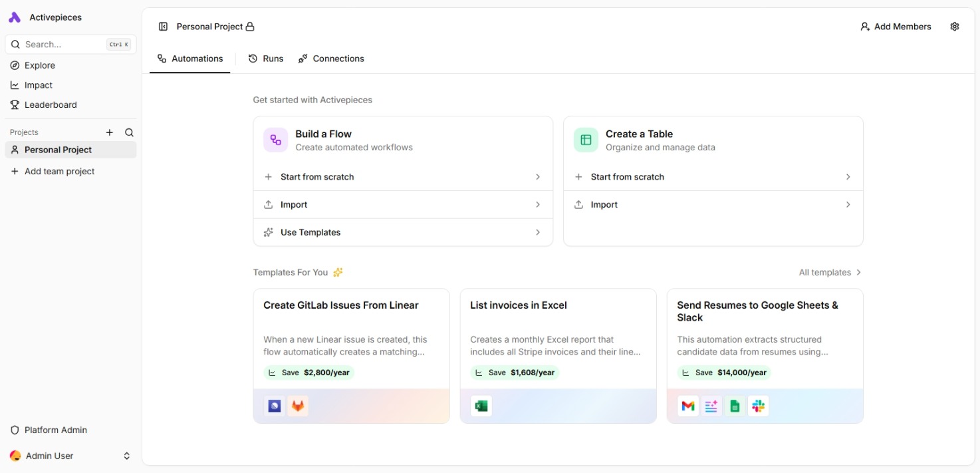The height and width of the screenshot is (473, 980).
Task: Click the Build a Flow purple icon
Action: pyautogui.click(x=276, y=140)
